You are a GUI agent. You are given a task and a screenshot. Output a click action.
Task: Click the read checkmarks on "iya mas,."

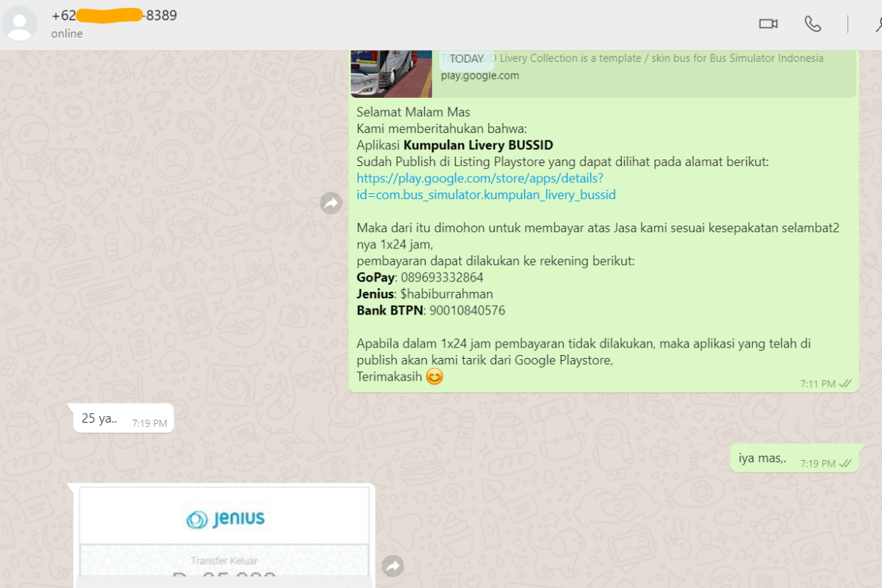click(845, 464)
